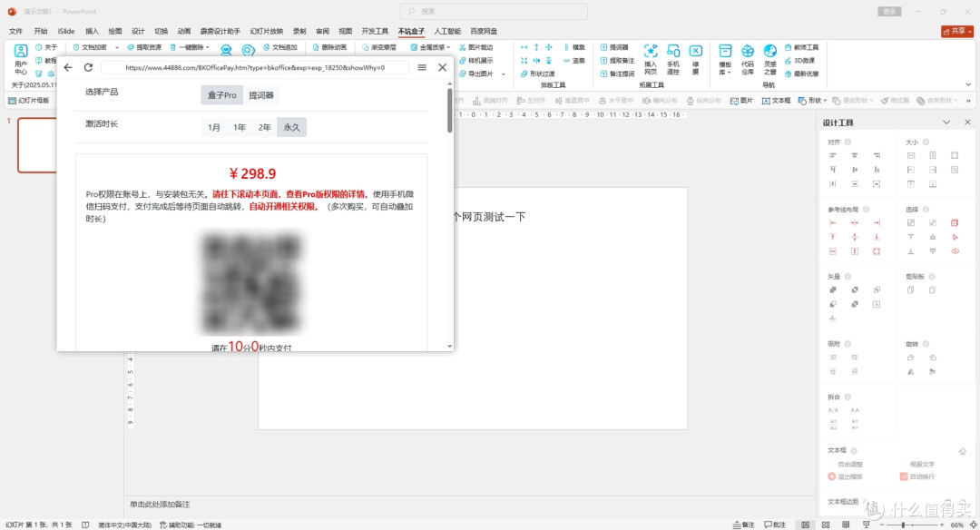Click the 提词器 teleprompter ribbon tool

614,47
